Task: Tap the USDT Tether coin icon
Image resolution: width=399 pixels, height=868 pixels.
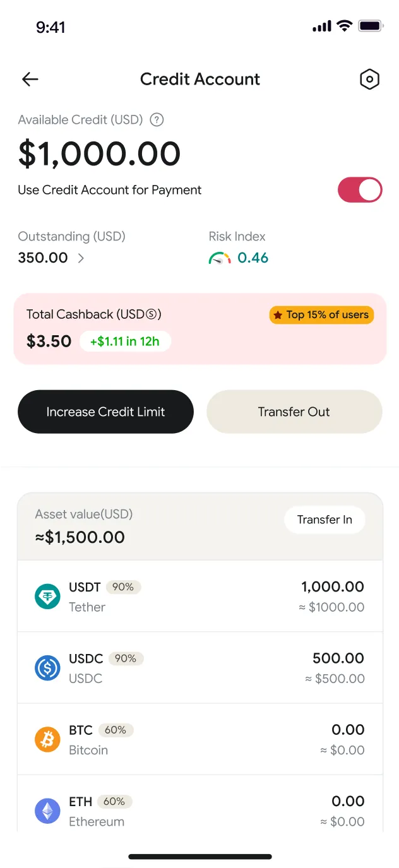Action: tap(47, 597)
